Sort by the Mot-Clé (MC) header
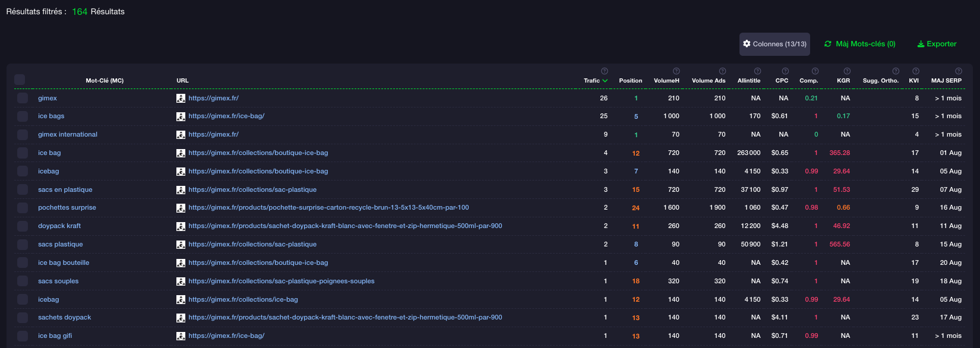The height and width of the screenshot is (348, 980). click(105, 81)
